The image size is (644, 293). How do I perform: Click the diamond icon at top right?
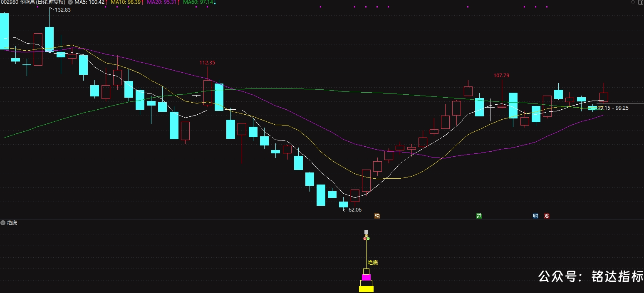pyautogui.click(x=633, y=2)
